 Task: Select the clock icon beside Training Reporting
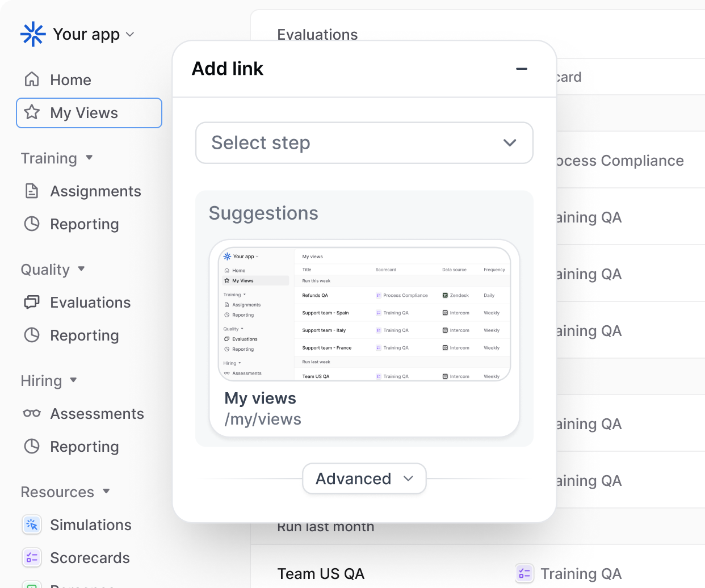coord(32,224)
